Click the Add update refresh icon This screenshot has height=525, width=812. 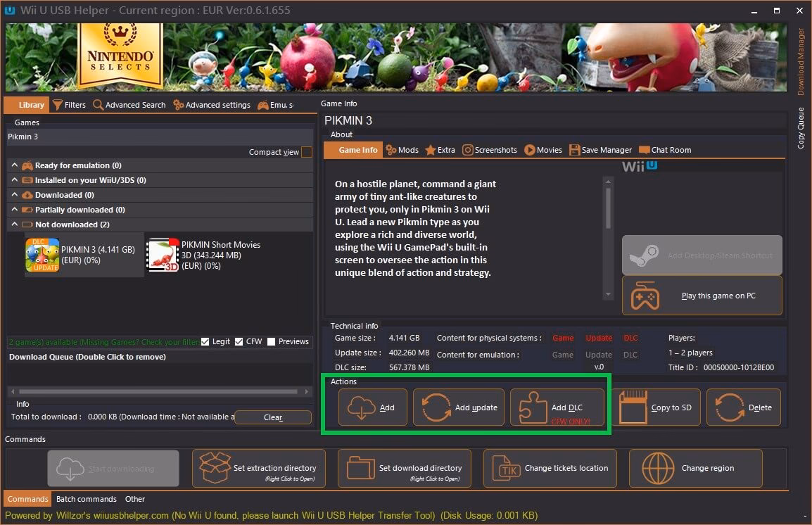point(436,407)
